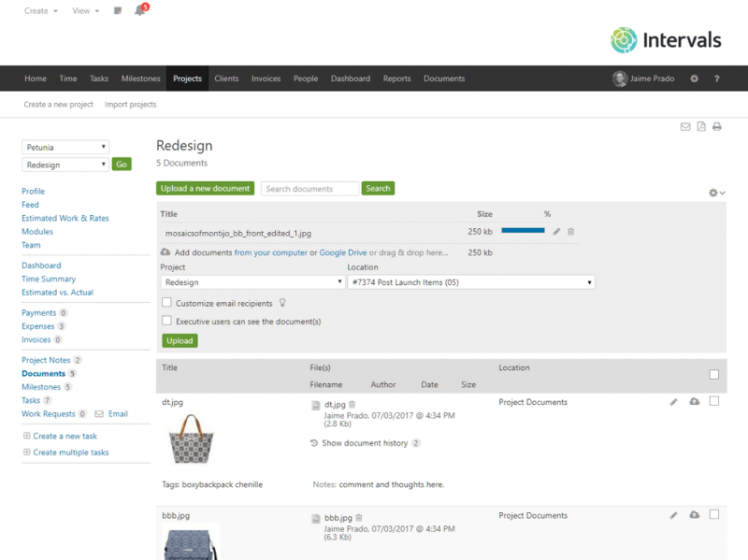Viewport: 748px width, 560px height.
Task: Open the bbb.jpg backpack thumbnail
Action: pos(191,543)
